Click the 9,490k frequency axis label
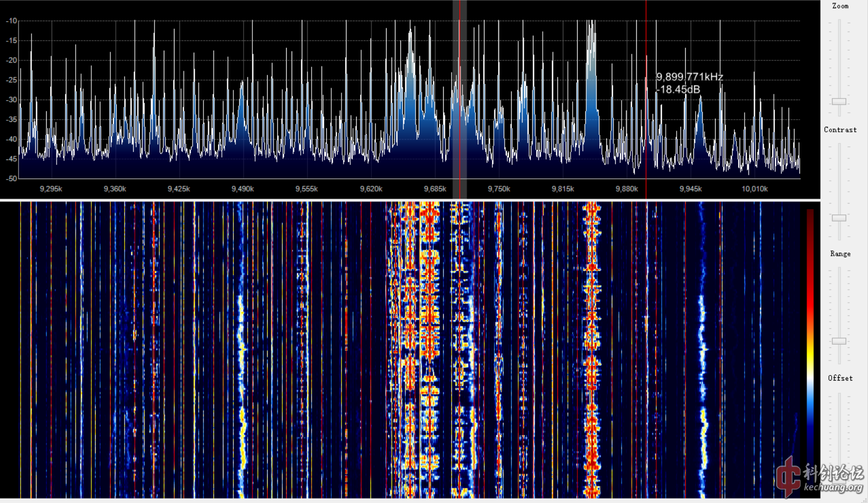The height and width of the screenshot is (503, 868). pyautogui.click(x=243, y=189)
